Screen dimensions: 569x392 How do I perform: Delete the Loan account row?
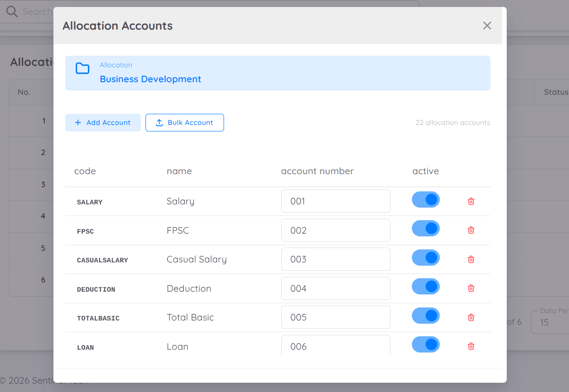(471, 346)
